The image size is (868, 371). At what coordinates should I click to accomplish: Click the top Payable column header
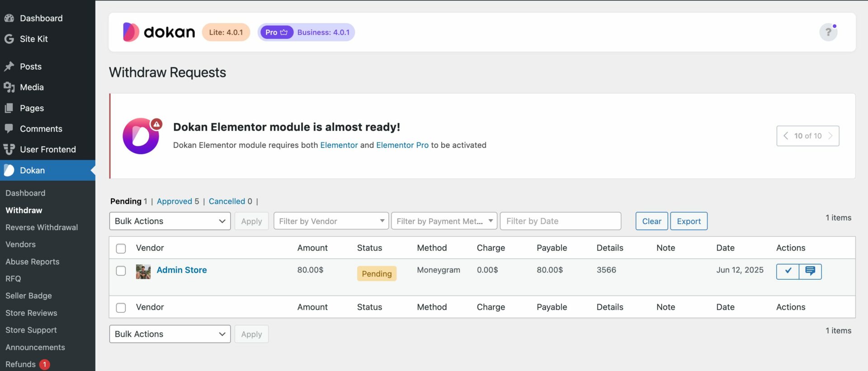tap(552, 248)
